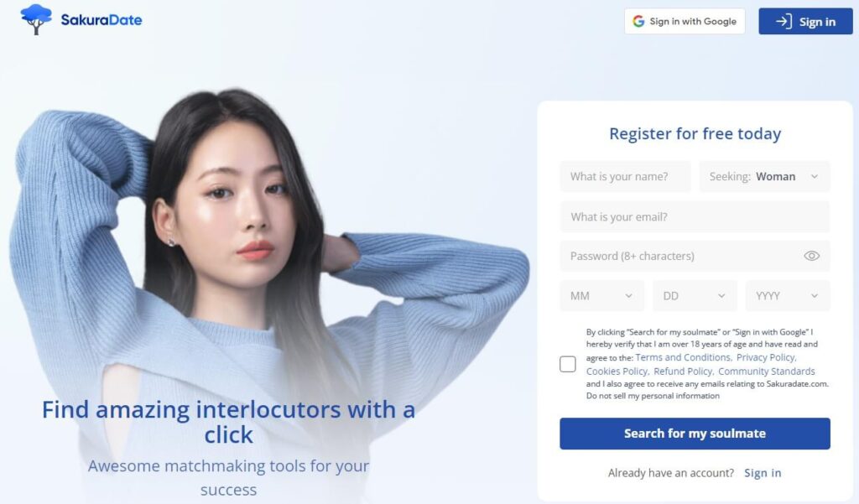Image resolution: width=859 pixels, height=504 pixels.
Task: Click the SakuraDate tree logo icon
Action: point(36,20)
